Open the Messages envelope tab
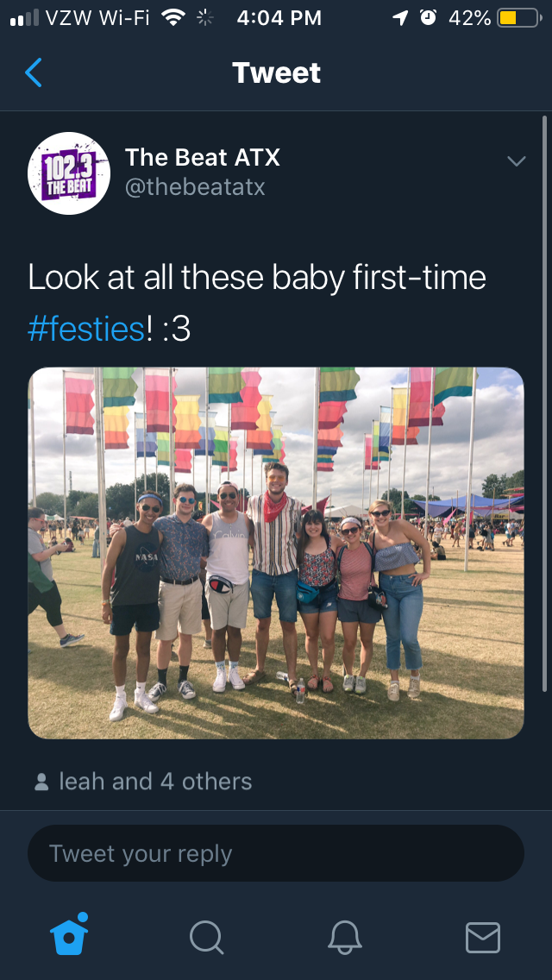The width and height of the screenshot is (552, 980). pos(483,938)
